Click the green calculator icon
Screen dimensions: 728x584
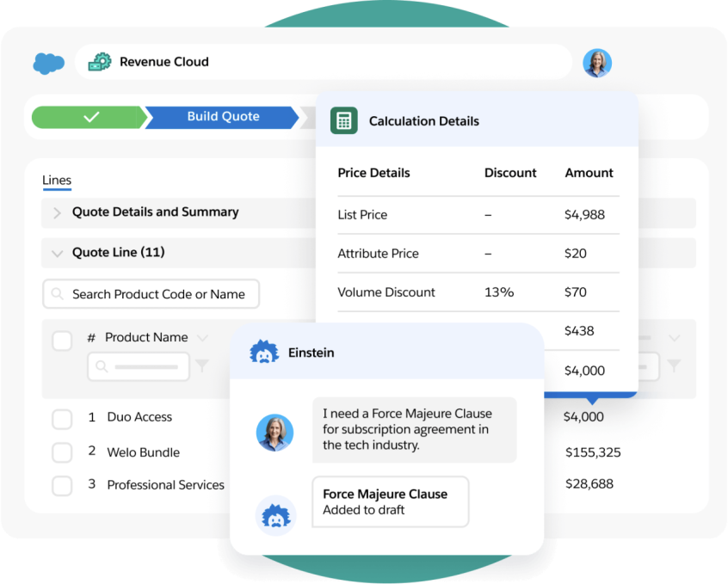(x=344, y=120)
